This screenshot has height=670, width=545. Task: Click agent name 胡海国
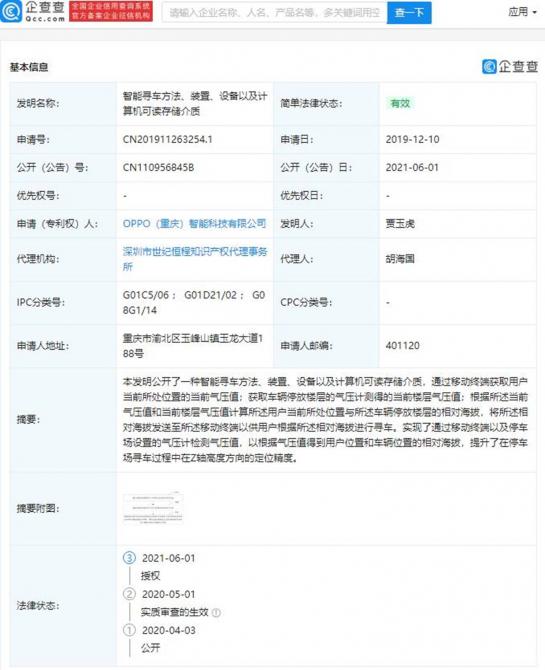coord(400,259)
